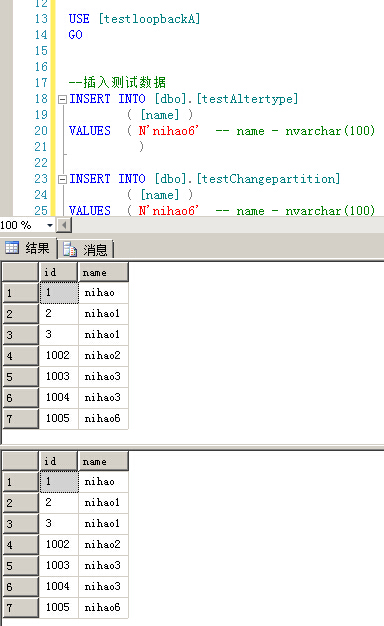Click line number 20 in the gutter

[41, 131]
